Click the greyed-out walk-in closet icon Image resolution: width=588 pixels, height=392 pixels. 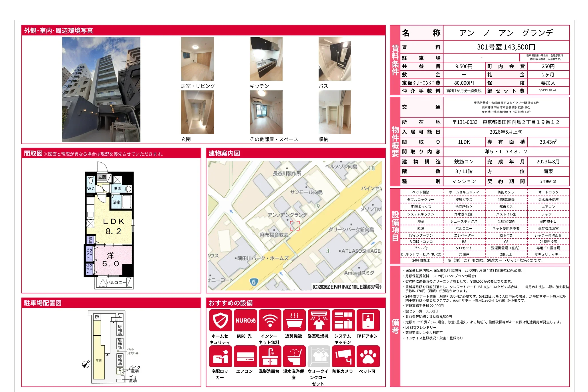coord(319,356)
